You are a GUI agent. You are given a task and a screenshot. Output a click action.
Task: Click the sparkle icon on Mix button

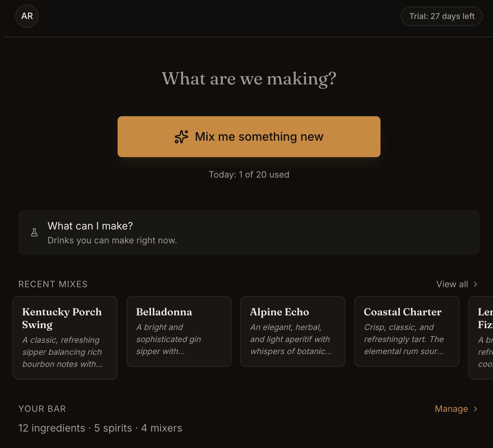(x=181, y=137)
